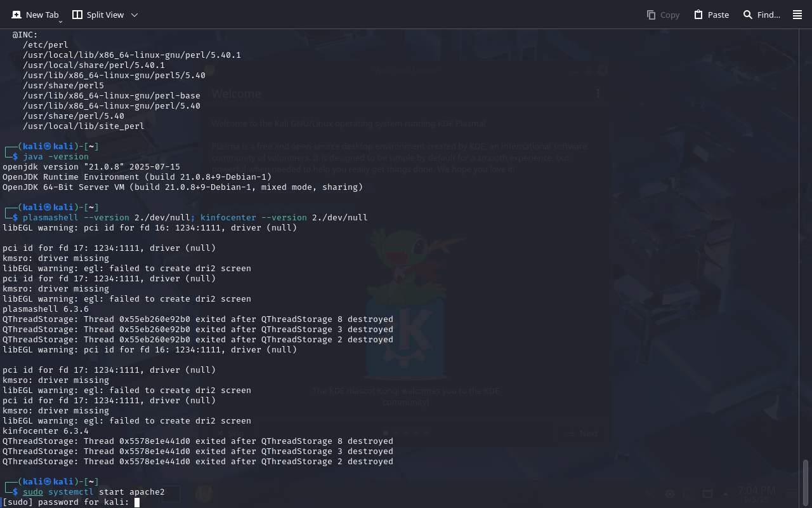
Task: Click '/usr/local/lib/site_perl' line
Action: click(84, 126)
